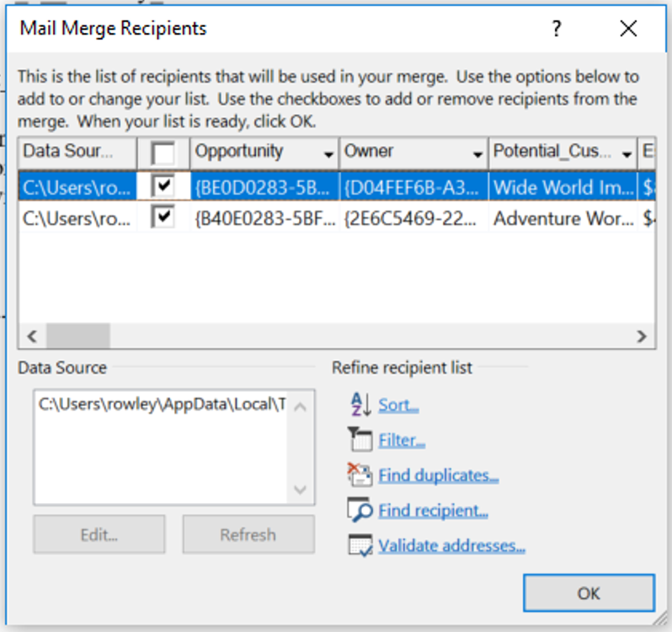Click the Owner column header
The image size is (672, 632).
pos(413,153)
